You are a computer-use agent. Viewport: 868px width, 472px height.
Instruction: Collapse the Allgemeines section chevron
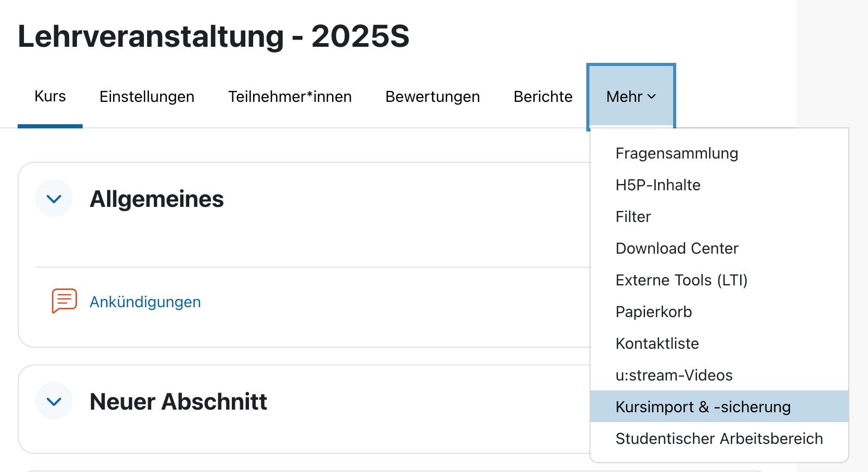point(54,198)
